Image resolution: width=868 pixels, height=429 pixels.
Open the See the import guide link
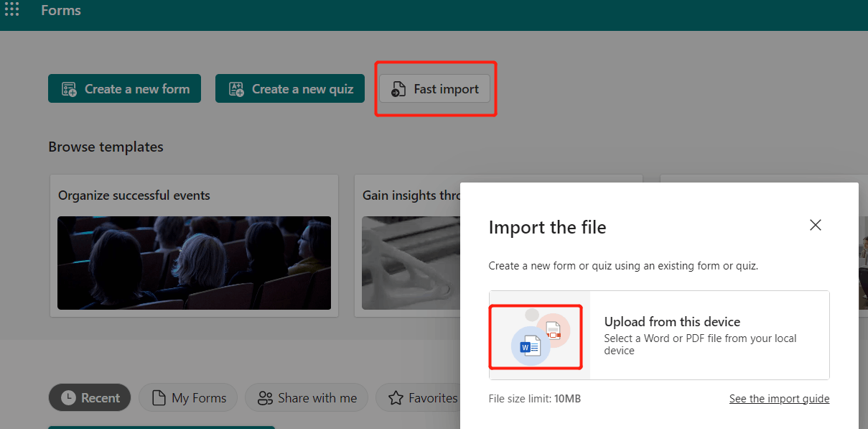click(x=779, y=398)
